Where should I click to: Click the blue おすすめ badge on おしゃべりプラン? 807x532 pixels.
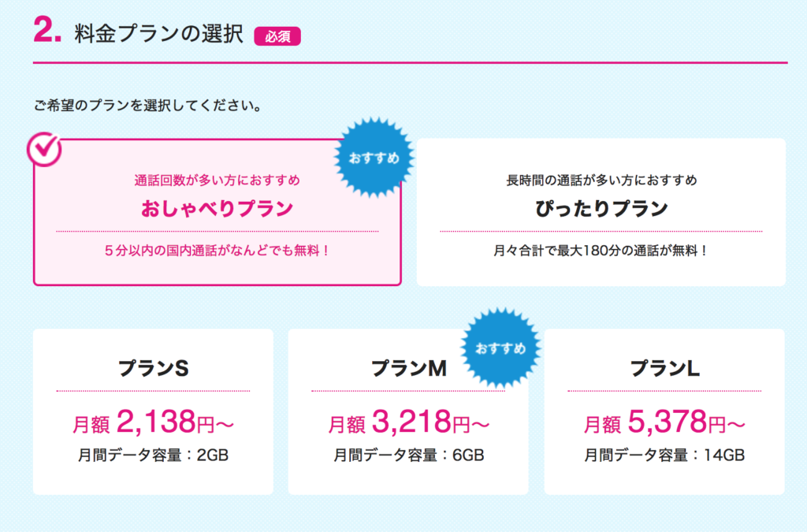click(x=374, y=158)
